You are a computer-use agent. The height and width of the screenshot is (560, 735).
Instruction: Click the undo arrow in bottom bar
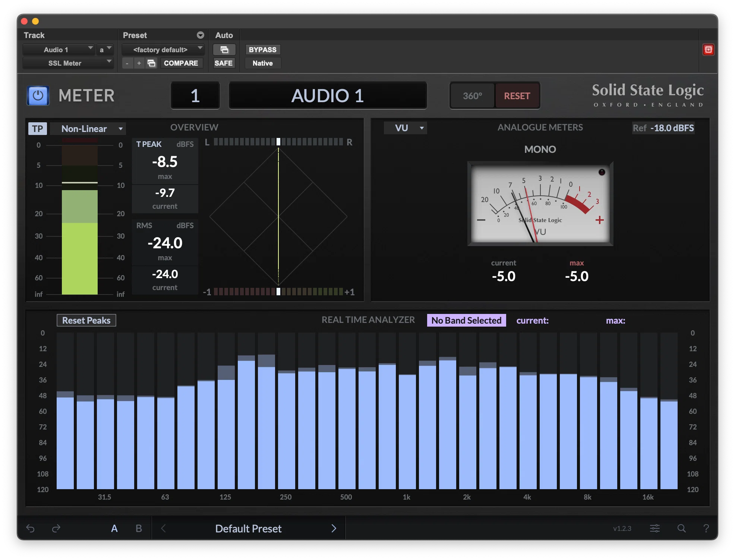click(x=31, y=528)
